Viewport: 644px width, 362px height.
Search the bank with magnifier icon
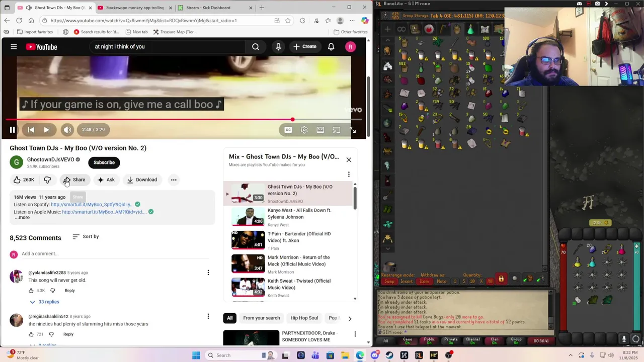pos(515,279)
